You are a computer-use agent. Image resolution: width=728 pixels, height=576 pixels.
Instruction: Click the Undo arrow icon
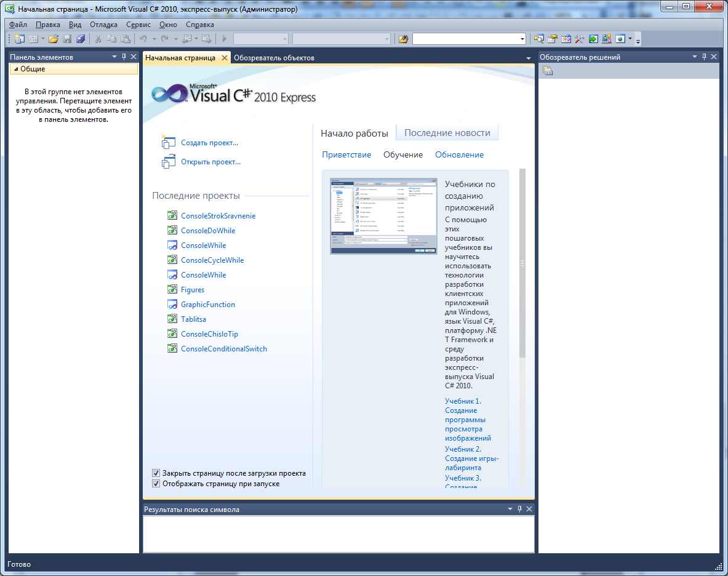[143, 39]
